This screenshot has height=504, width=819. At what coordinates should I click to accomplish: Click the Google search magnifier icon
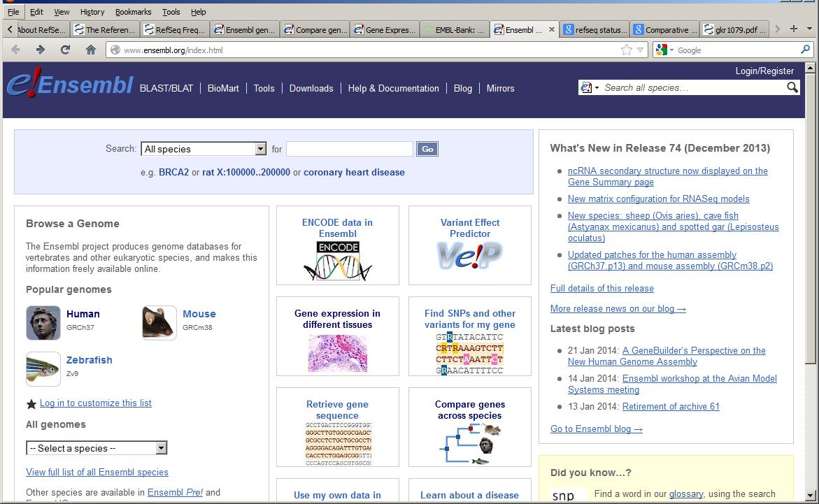805,50
